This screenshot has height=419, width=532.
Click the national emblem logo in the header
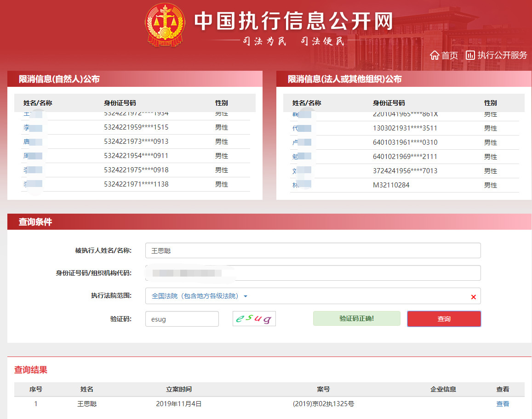tap(165, 24)
